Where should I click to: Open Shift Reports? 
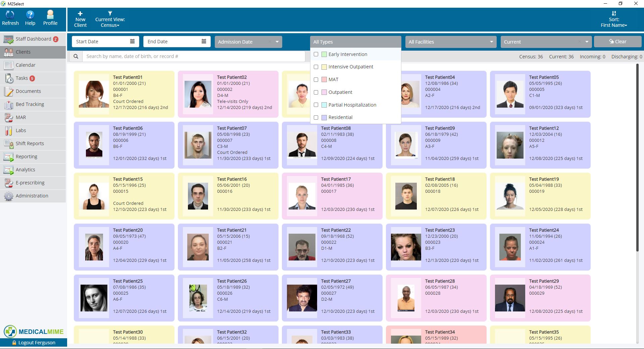(30, 143)
